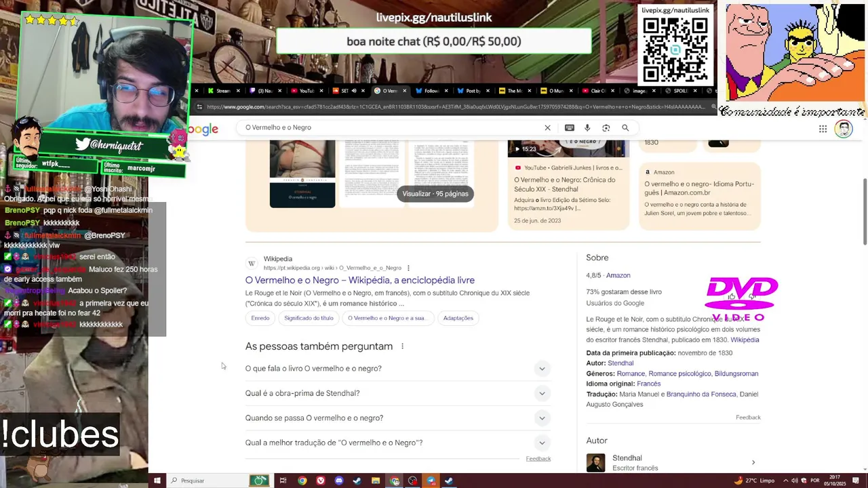Open the YouTube video result thumbnail 15:23
Screen dimensions: 868x488
(x=568, y=148)
